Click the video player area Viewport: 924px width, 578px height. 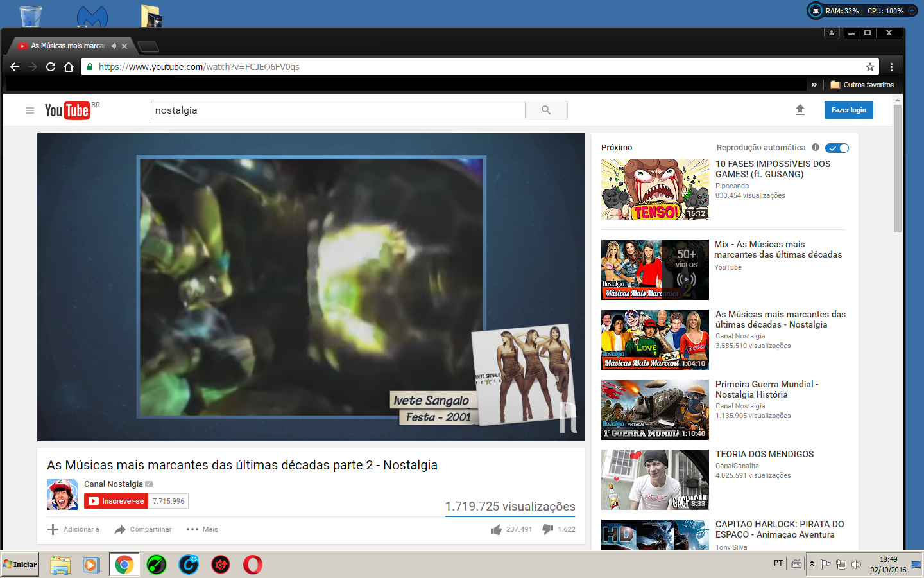click(x=311, y=286)
